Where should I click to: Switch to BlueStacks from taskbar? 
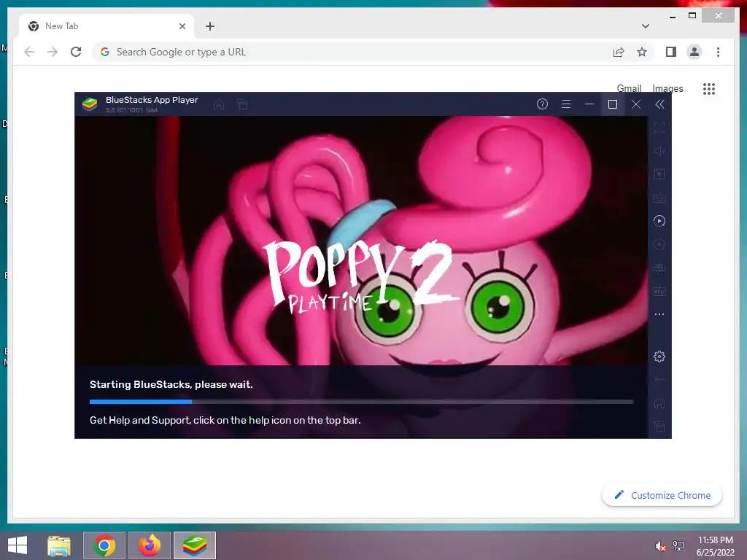click(x=194, y=545)
